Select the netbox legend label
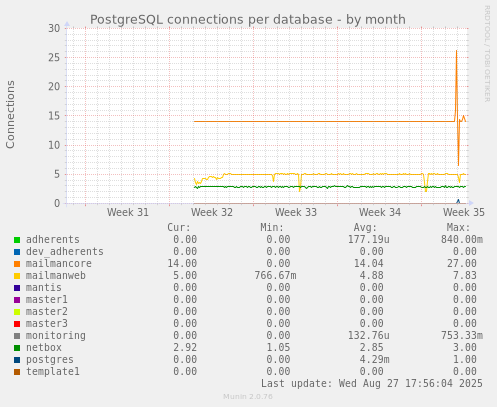Viewport: 497px width, 407px height. tap(44, 347)
